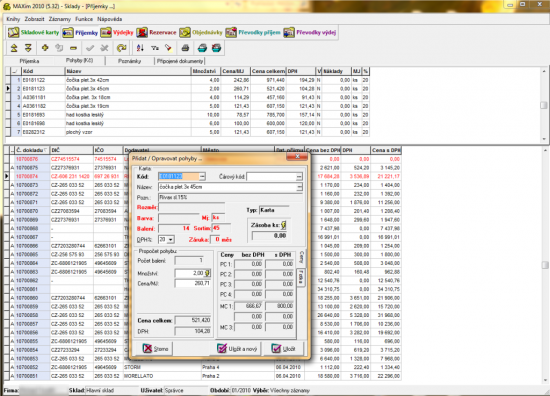Click the lightbulb icon in Množství field
This screenshot has width=550, height=396.
pyautogui.click(x=207, y=273)
